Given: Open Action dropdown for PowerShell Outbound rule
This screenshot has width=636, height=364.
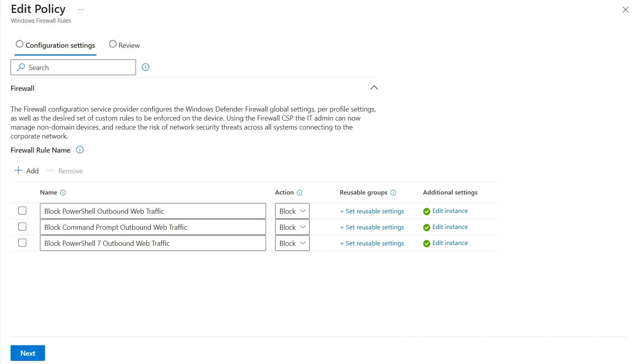Looking at the screenshot, I should (x=292, y=211).
